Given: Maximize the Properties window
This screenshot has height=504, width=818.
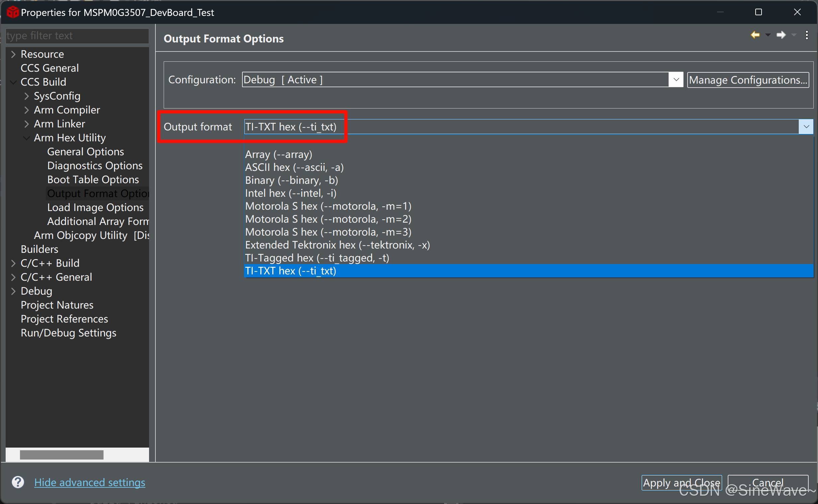Looking at the screenshot, I should pos(758,12).
